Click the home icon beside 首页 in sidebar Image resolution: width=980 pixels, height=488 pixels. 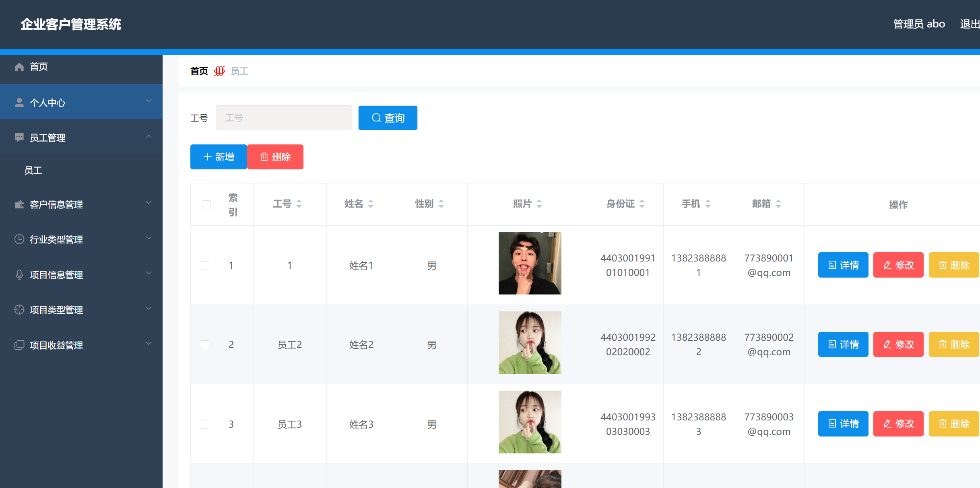[x=19, y=67]
